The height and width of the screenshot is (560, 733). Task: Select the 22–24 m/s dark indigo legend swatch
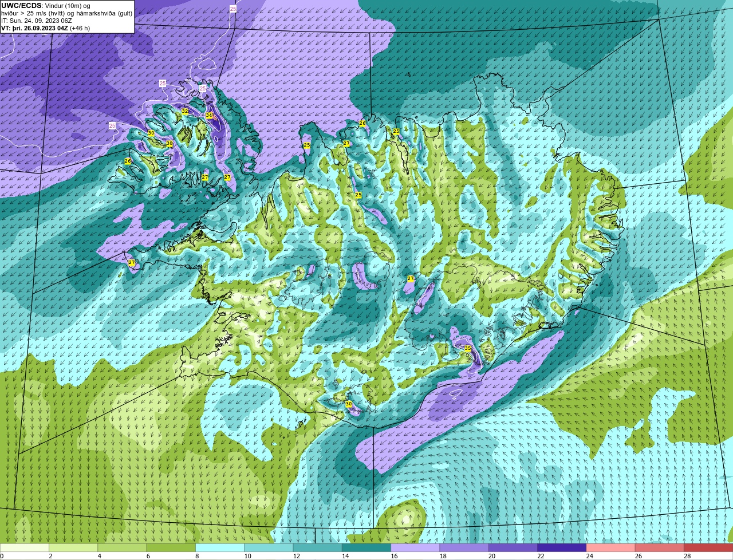(562, 547)
